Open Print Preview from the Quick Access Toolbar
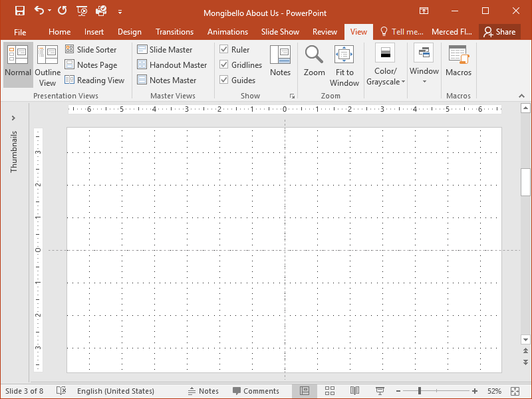 [x=100, y=12]
